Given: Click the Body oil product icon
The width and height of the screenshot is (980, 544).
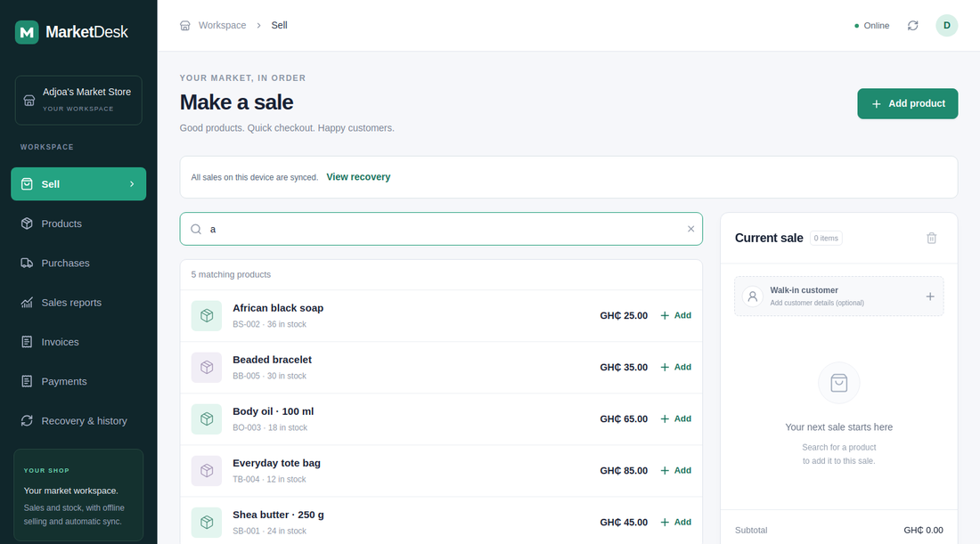Looking at the screenshot, I should [207, 419].
